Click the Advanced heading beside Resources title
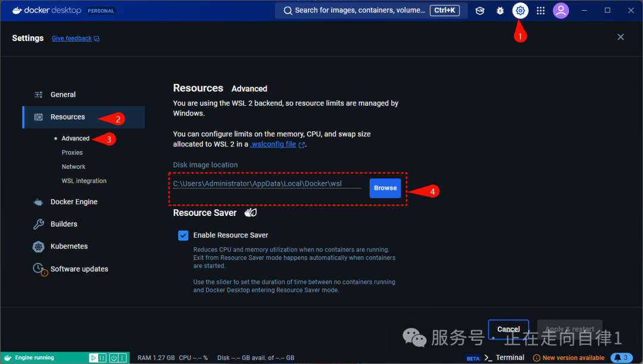 pos(249,89)
